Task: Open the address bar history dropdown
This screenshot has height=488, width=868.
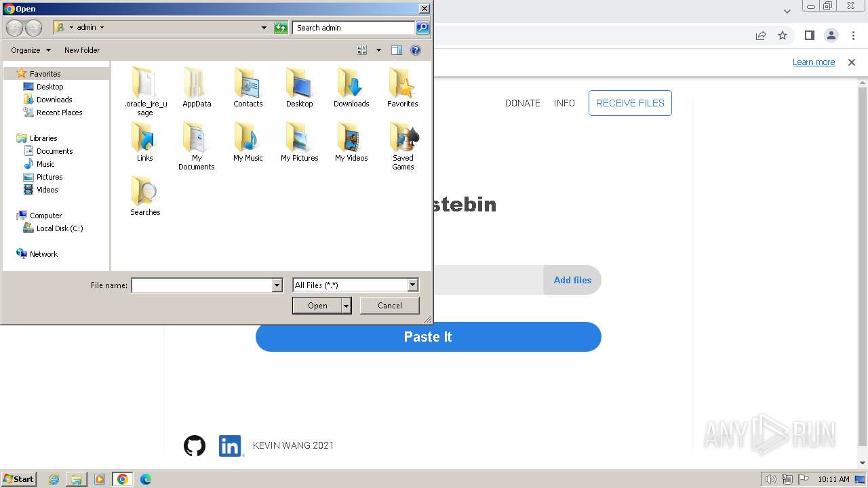Action: [x=264, y=28]
